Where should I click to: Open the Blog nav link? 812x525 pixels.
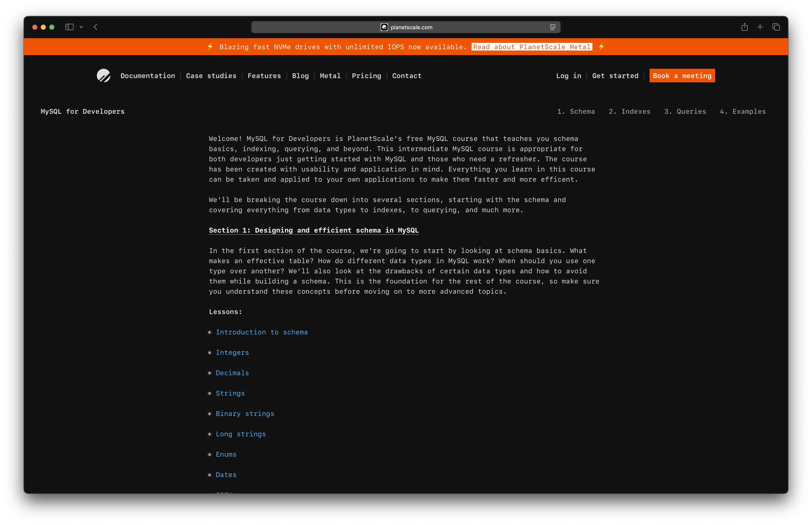(x=300, y=76)
